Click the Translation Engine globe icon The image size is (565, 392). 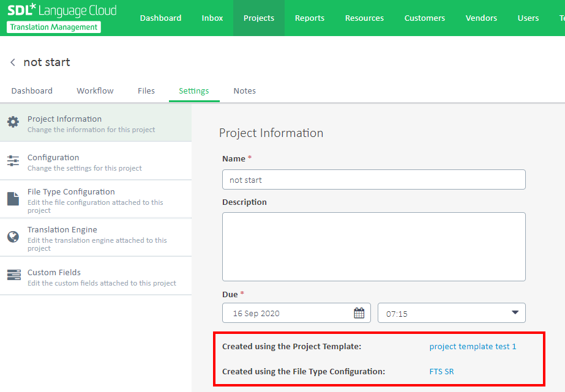(x=13, y=237)
